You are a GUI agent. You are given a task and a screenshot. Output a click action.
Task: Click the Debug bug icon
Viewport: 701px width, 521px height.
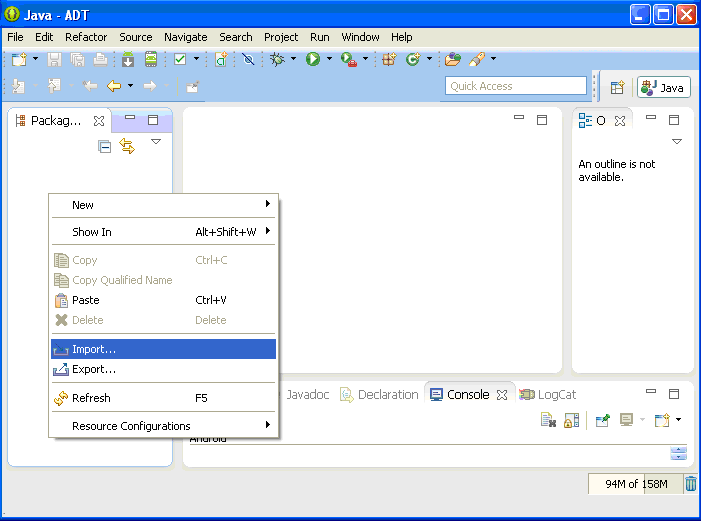(277, 59)
